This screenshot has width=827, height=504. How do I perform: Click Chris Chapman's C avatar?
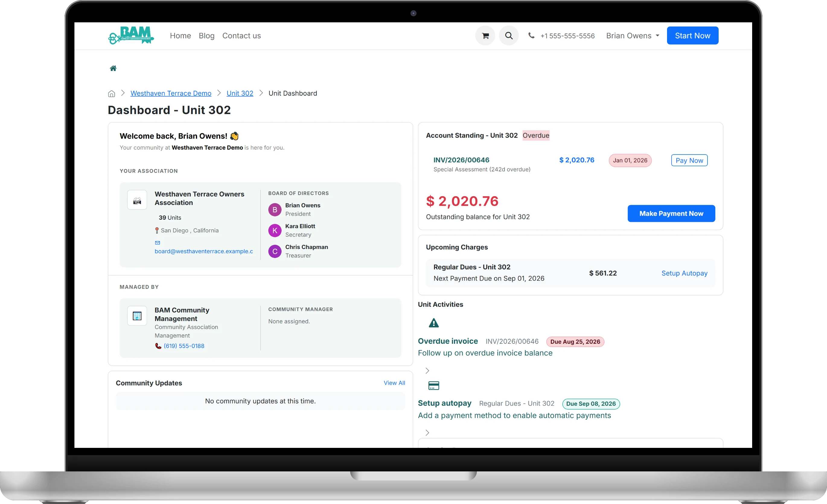[275, 251]
